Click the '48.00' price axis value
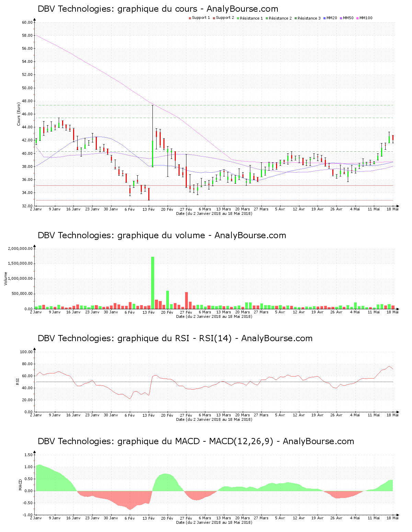Image resolution: width=412 pixels, height=532 pixels. click(27, 101)
